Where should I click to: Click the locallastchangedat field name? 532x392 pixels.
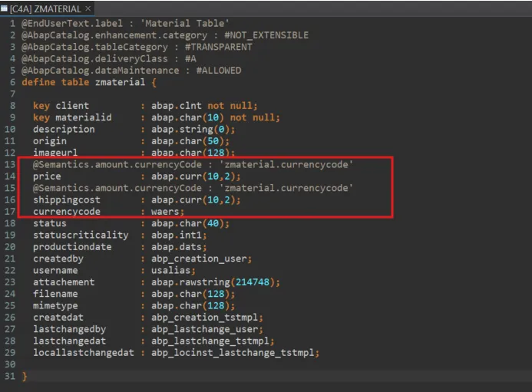[x=83, y=352]
